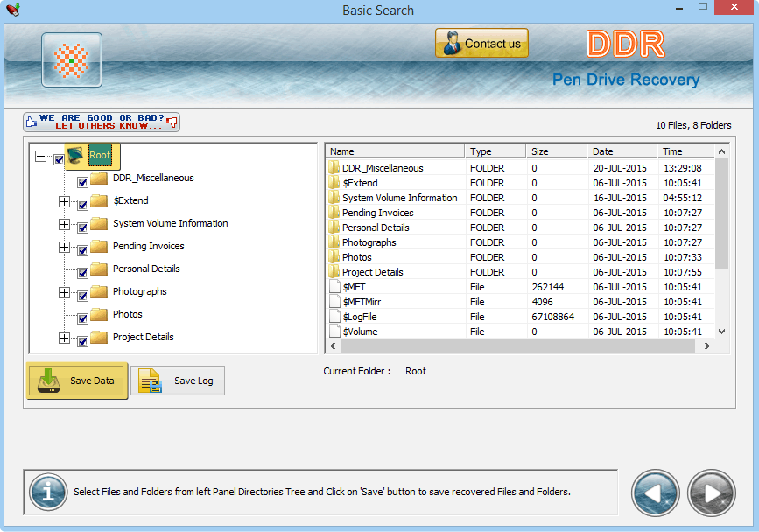The height and width of the screenshot is (532, 759).
Task: Click the Photographs folder icon in tree
Action: pyautogui.click(x=99, y=291)
